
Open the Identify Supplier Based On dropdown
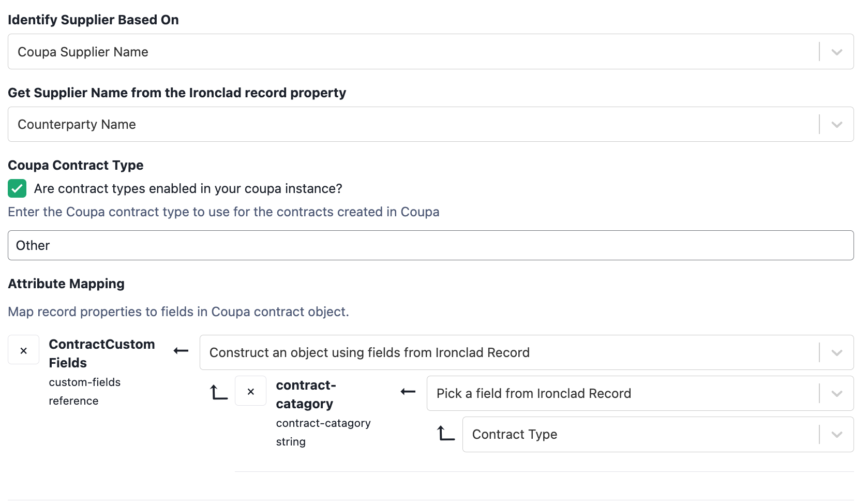(414, 52)
